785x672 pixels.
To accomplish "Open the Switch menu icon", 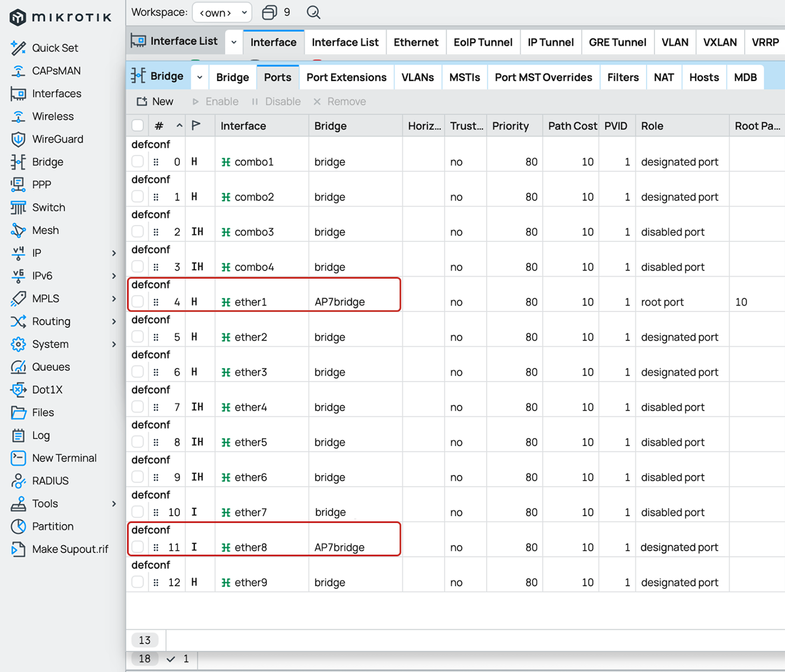I will click(x=18, y=207).
